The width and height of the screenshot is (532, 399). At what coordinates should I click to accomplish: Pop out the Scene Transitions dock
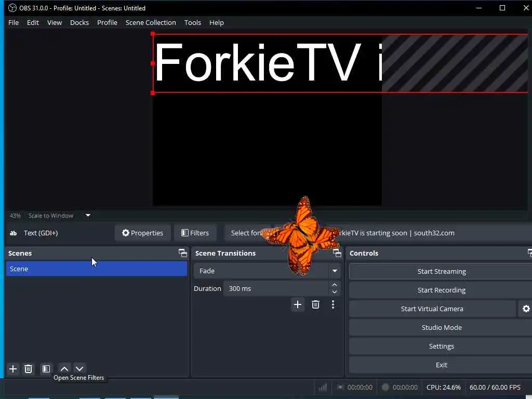pos(337,253)
